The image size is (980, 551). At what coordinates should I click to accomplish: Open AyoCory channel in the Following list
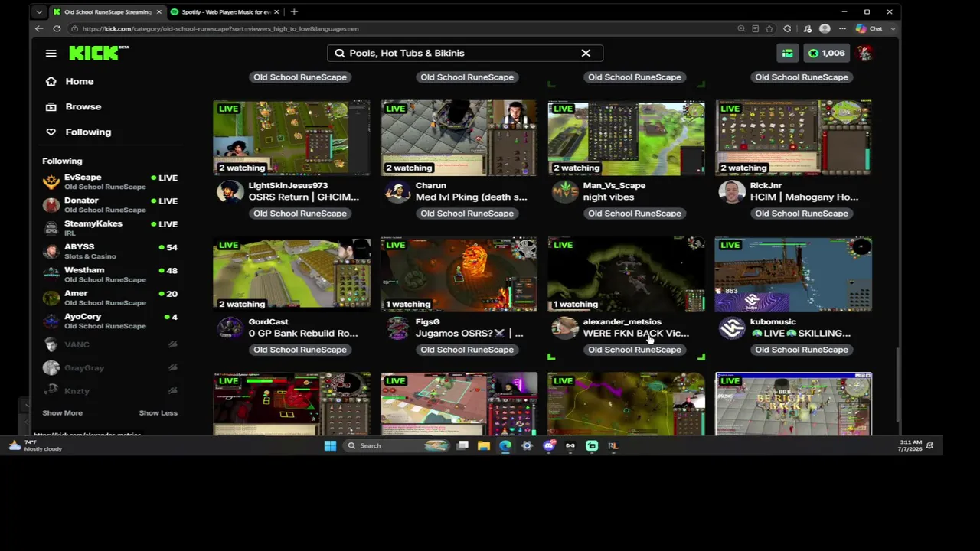click(x=110, y=321)
